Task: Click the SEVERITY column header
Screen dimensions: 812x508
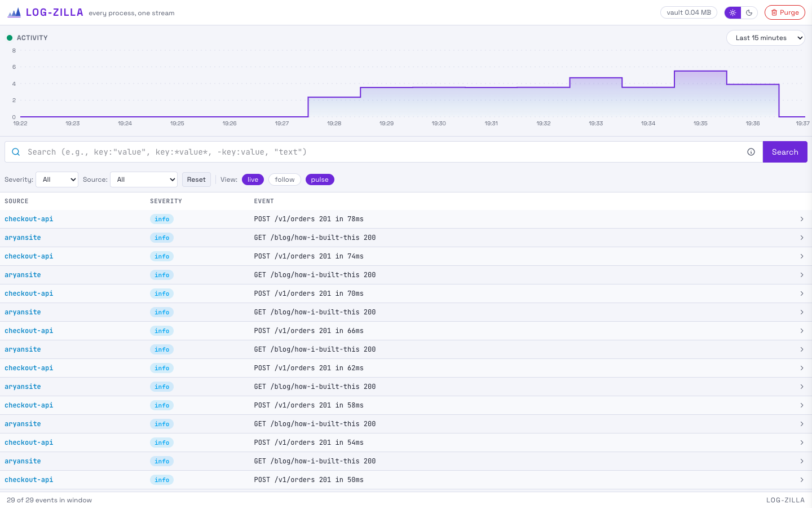Action: (166, 201)
